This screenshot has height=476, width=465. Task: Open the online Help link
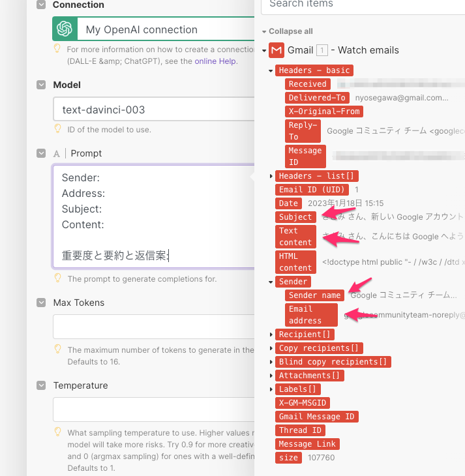coord(215,61)
